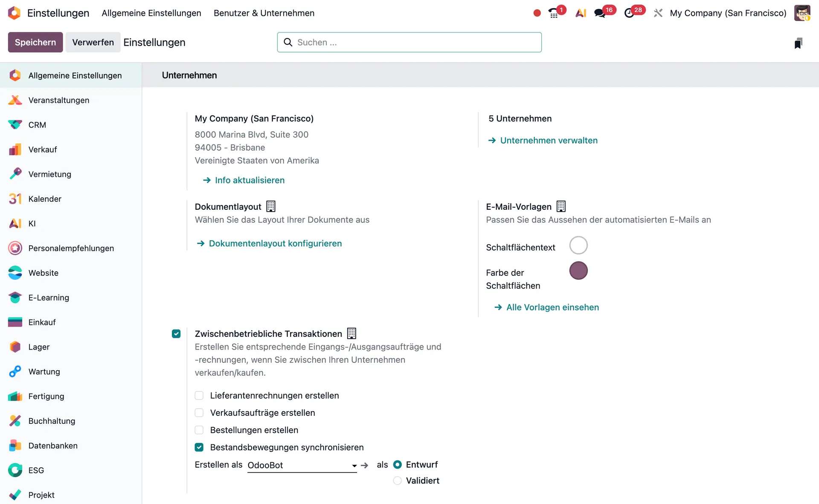Open the Unternehmen verwalten link

tap(549, 140)
